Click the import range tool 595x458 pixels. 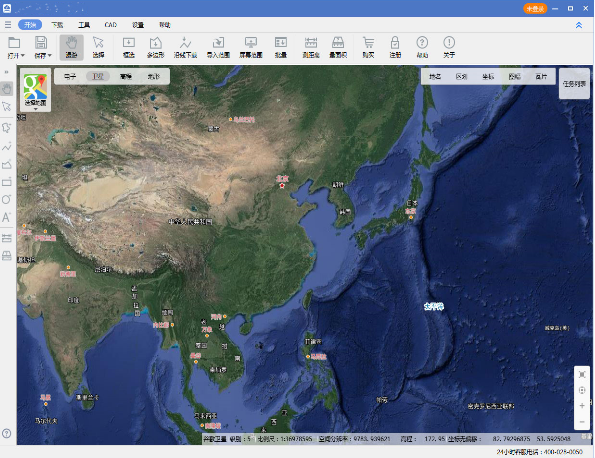click(218, 47)
